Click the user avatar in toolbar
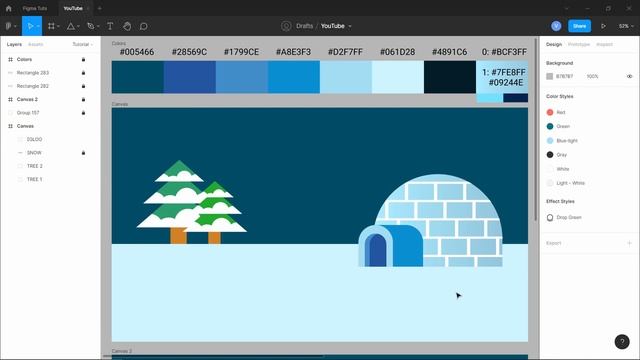This screenshot has height=360, width=640. click(x=556, y=26)
